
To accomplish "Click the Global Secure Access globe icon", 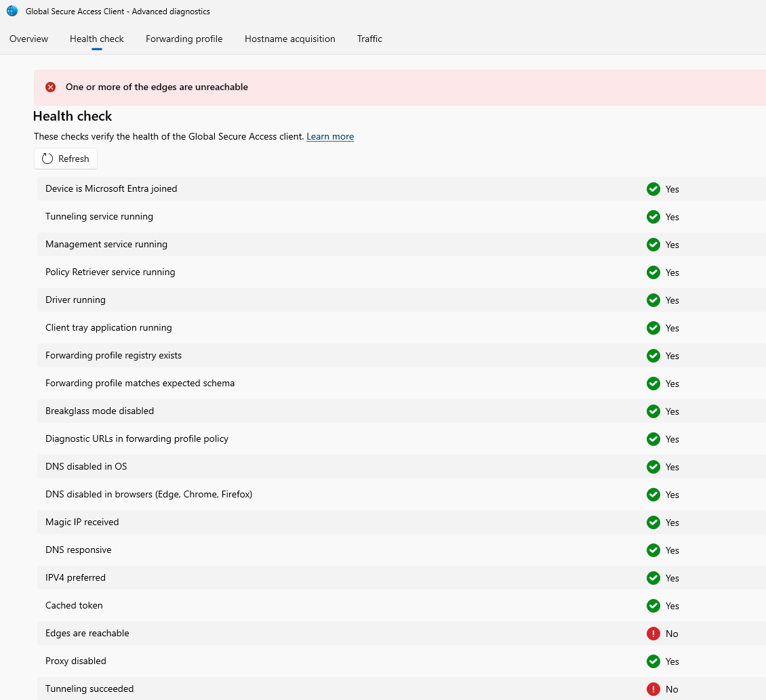I will (x=12, y=11).
